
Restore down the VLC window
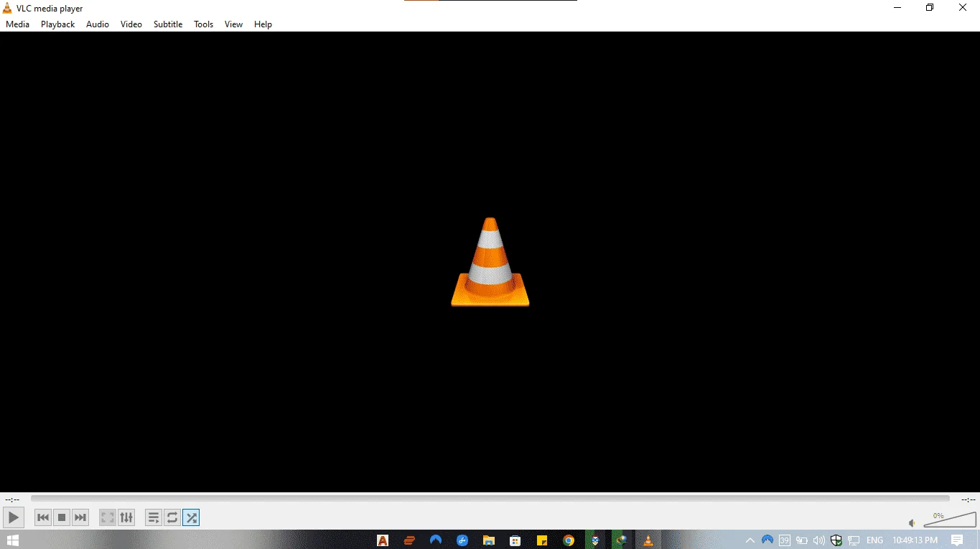930,8
